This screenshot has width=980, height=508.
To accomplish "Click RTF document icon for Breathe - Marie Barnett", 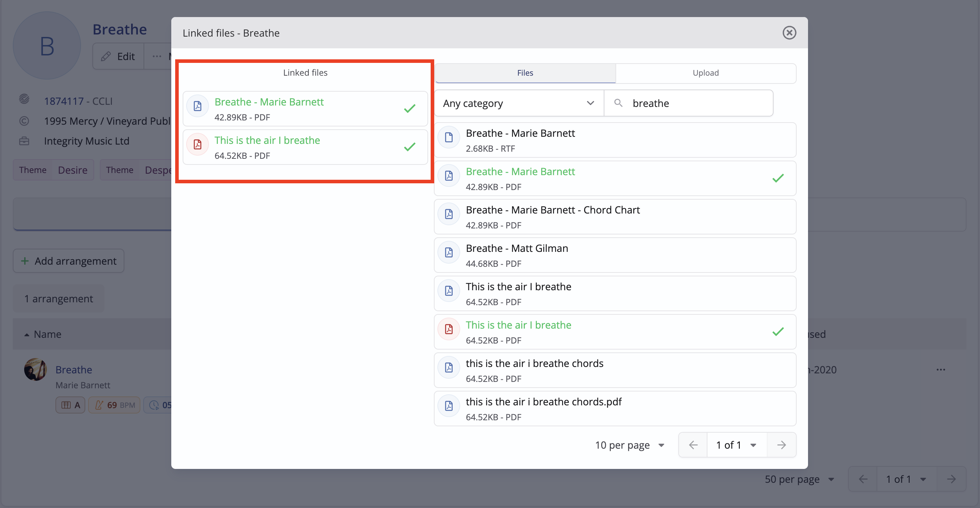I will click(449, 137).
